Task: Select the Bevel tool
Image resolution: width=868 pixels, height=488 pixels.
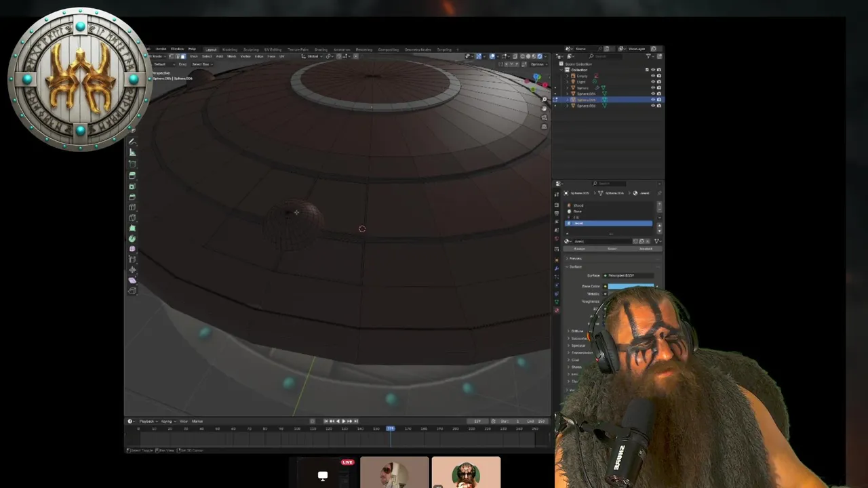Action: (x=132, y=197)
